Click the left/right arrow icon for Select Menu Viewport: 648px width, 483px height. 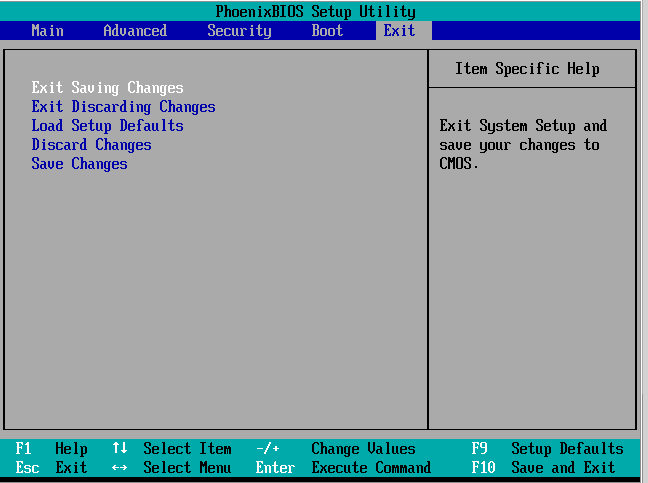pos(120,468)
